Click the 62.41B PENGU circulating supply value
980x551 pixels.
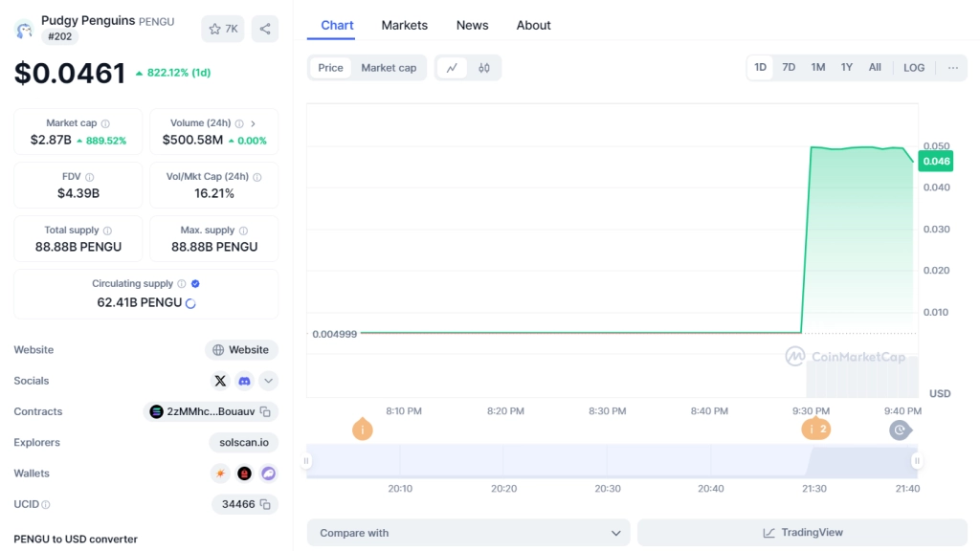pyautogui.click(x=140, y=303)
